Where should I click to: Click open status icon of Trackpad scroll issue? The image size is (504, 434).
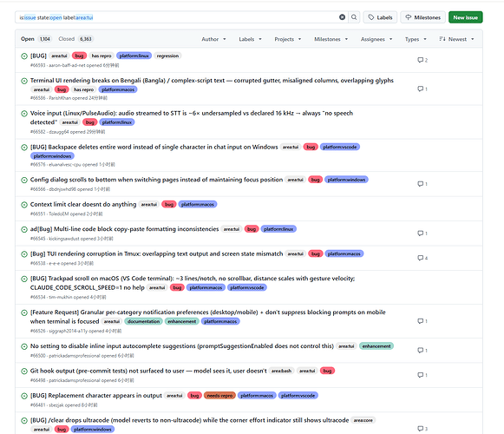[x=24, y=279]
